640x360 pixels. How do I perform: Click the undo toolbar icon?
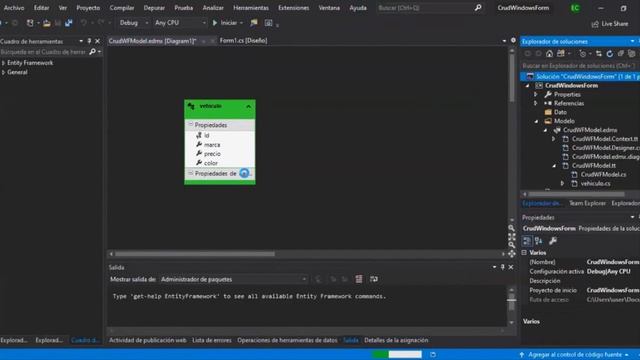(x=84, y=23)
